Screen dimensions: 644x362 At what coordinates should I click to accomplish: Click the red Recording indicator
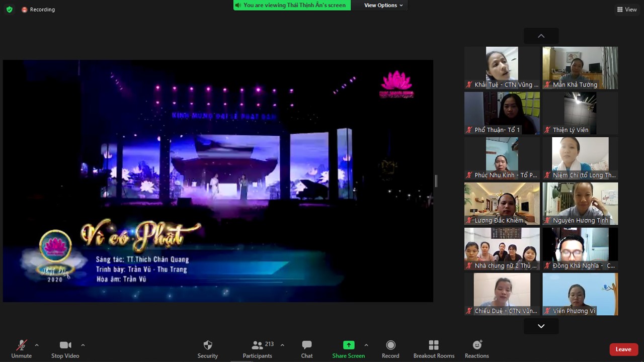coord(38,10)
